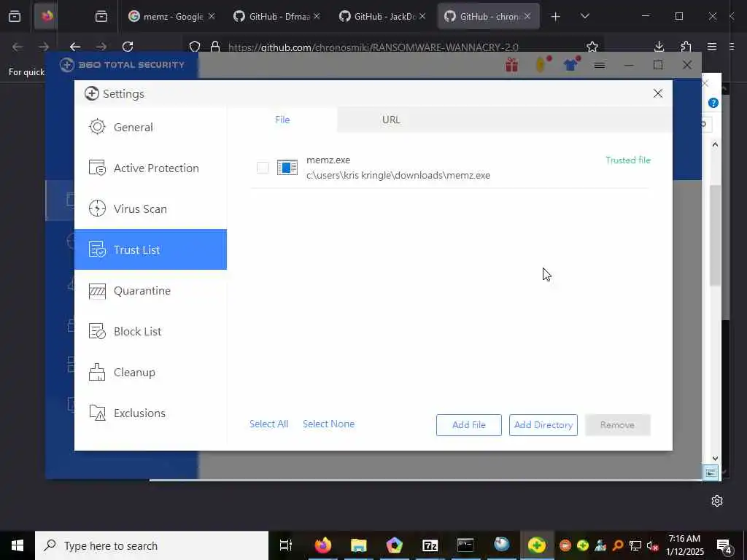
Task: Open File Explorer from taskbar
Action: (x=358, y=545)
